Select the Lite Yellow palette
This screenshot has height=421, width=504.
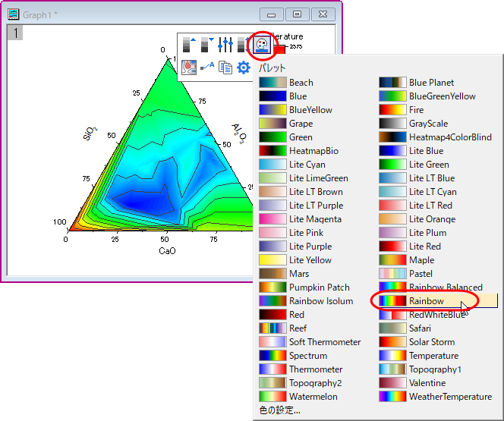tap(295, 259)
